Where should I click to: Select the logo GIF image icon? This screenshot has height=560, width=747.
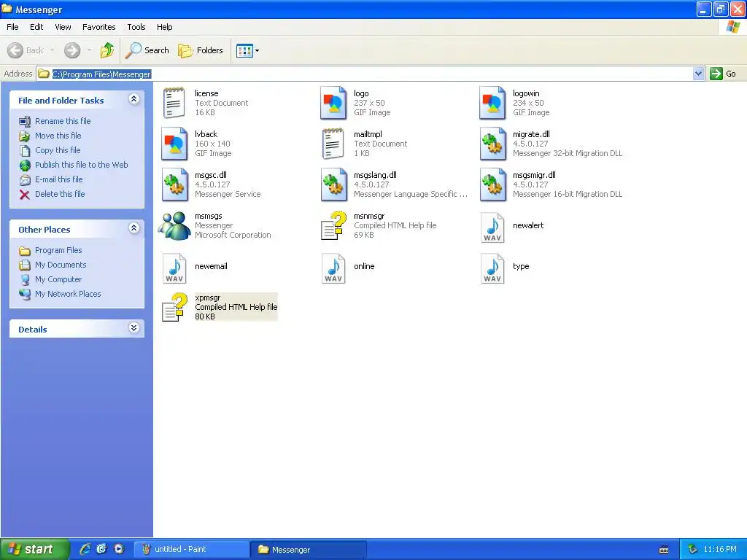[x=333, y=103]
